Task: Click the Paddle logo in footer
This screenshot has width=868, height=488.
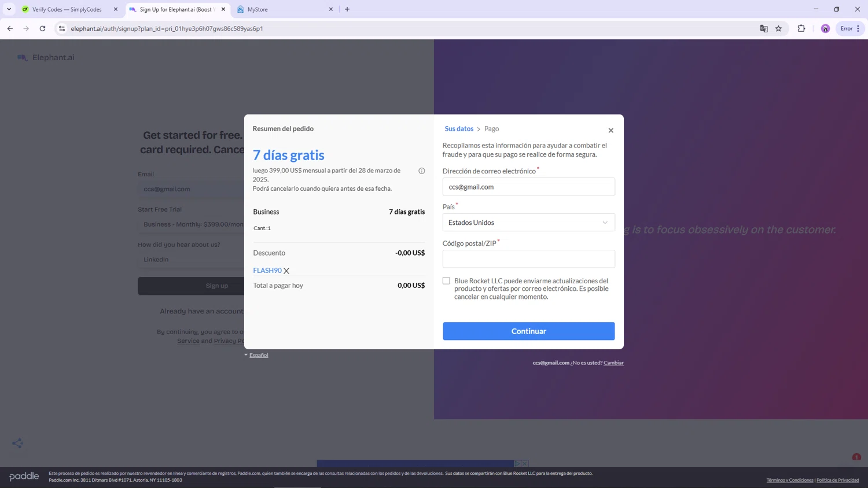Action: coord(24,476)
